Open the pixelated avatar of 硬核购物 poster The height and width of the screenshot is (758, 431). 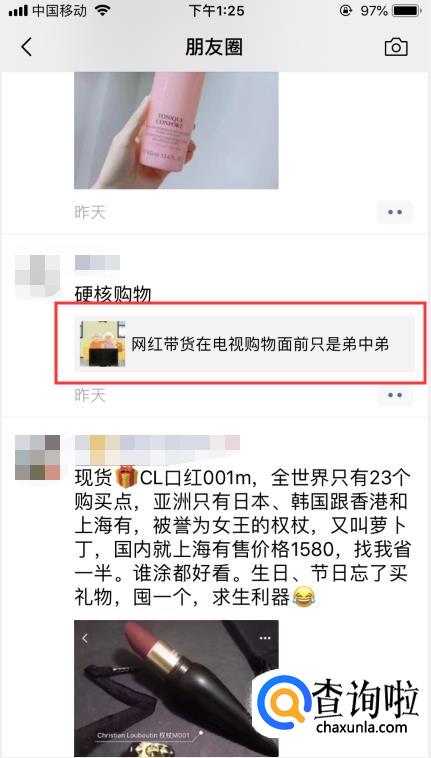(38, 277)
